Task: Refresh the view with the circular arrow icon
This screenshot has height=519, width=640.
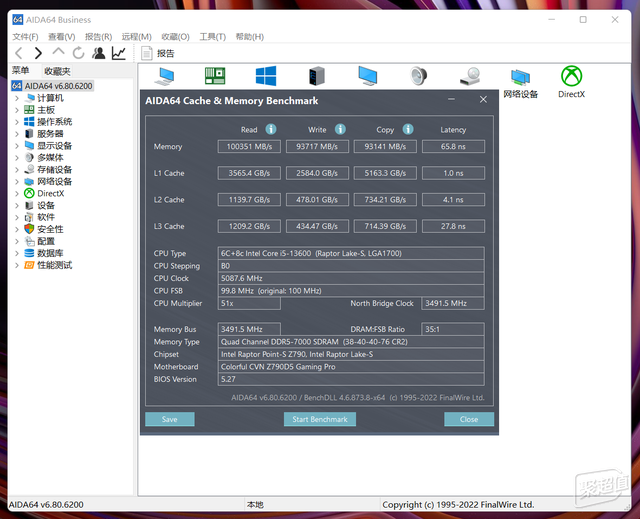Action: coord(78,53)
